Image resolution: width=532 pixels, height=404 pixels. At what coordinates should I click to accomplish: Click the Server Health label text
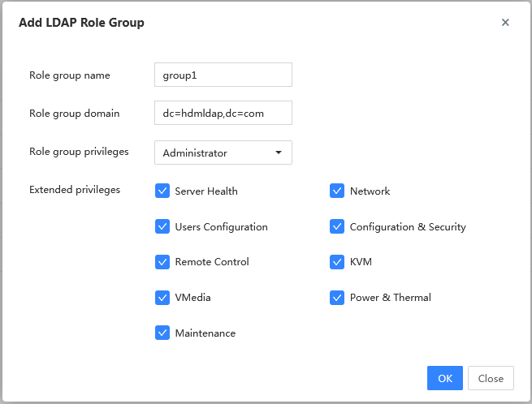point(206,191)
